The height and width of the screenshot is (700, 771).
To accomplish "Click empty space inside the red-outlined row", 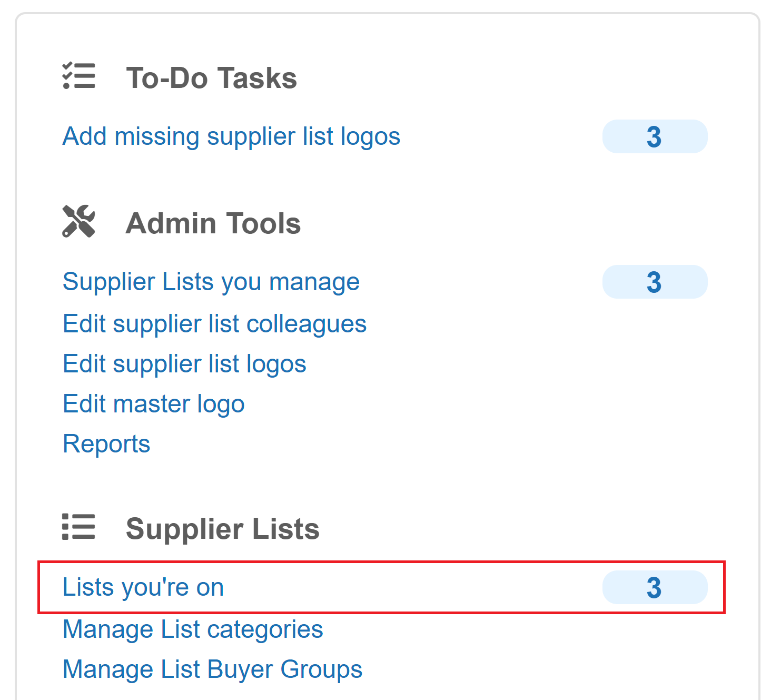I will point(411,587).
